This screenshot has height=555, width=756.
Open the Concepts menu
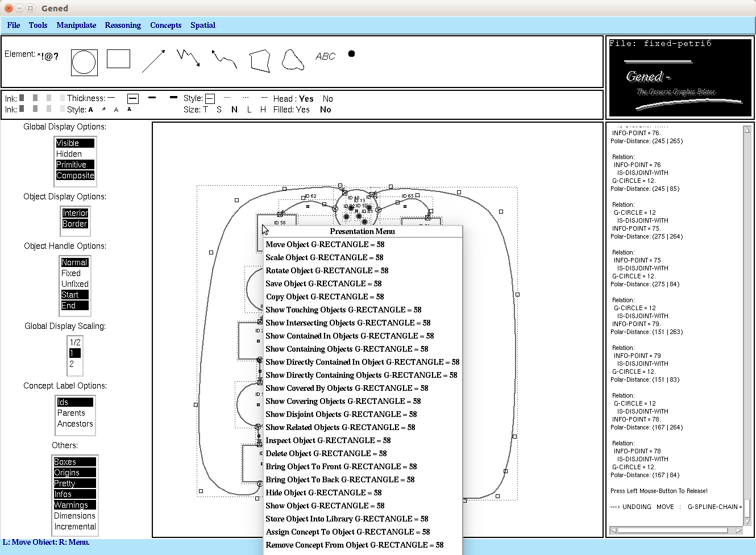[x=166, y=25]
